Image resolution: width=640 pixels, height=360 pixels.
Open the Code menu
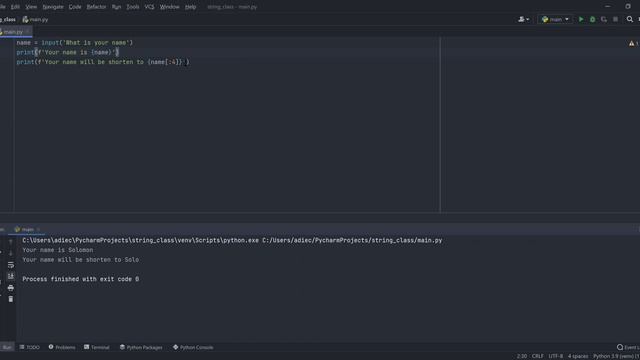(75, 7)
